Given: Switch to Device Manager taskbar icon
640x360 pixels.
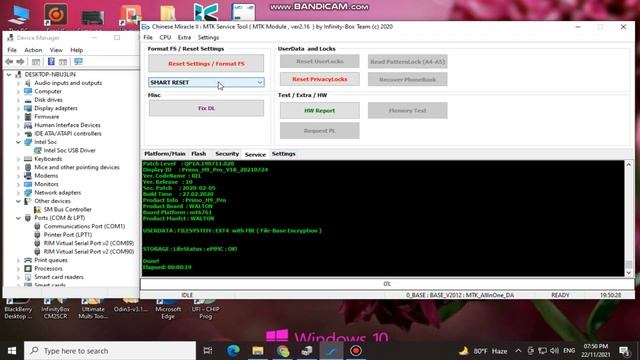Looking at the screenshot, I should 307,351.
